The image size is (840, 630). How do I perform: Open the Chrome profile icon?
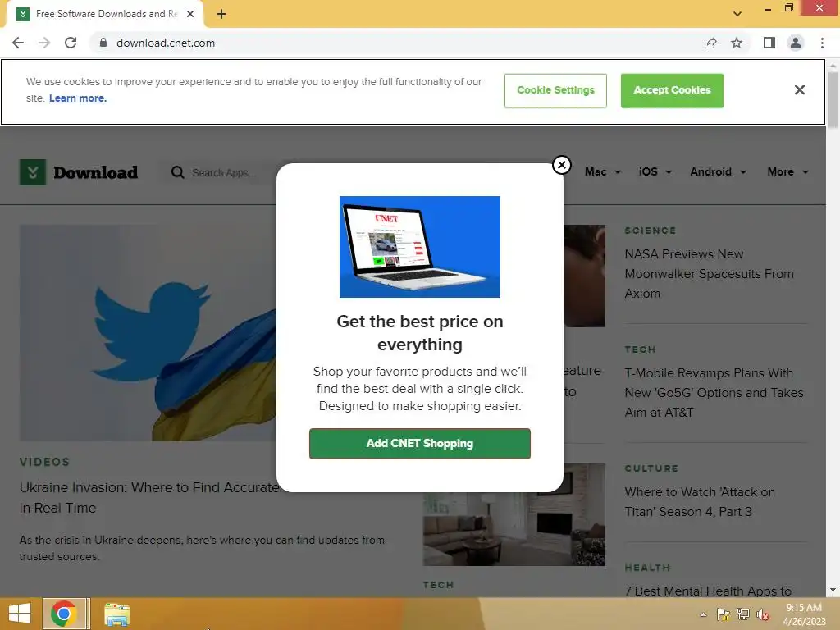pos(796,43)
